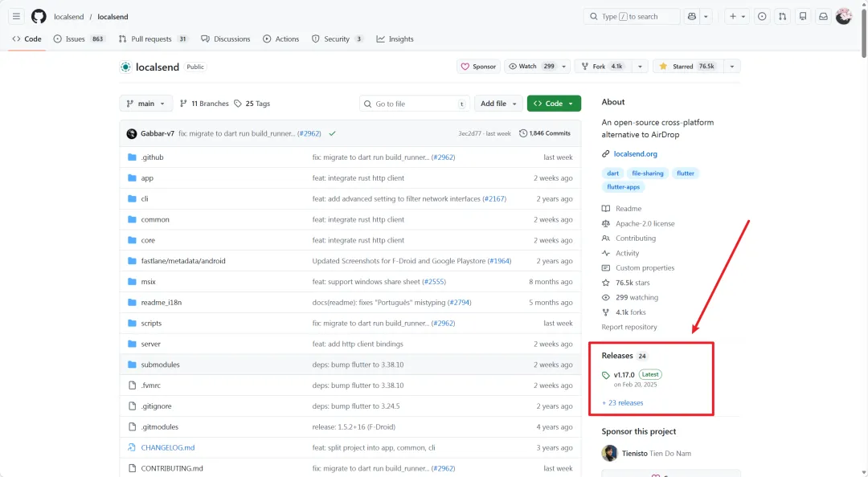This screenshot has width=868, height=477.
Task: Open the app folder
Action: tap(147, 178)
